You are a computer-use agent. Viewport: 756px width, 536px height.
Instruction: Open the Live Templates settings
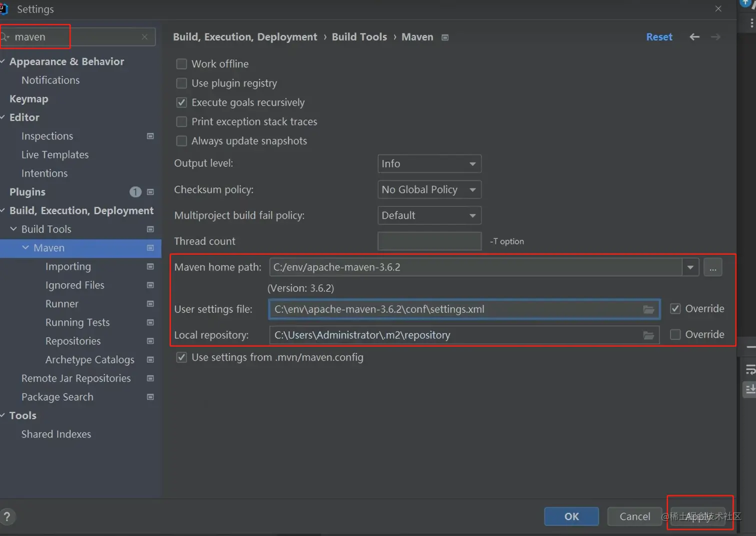[55, 155]
